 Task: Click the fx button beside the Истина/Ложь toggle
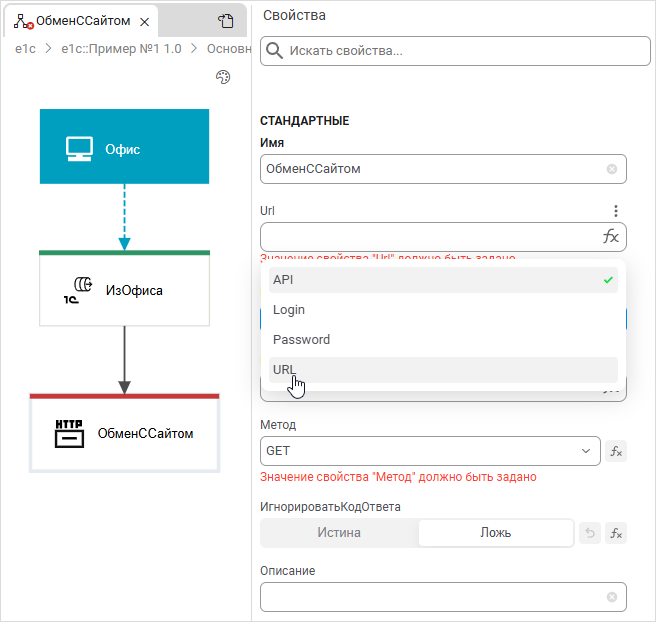point(617,533)
